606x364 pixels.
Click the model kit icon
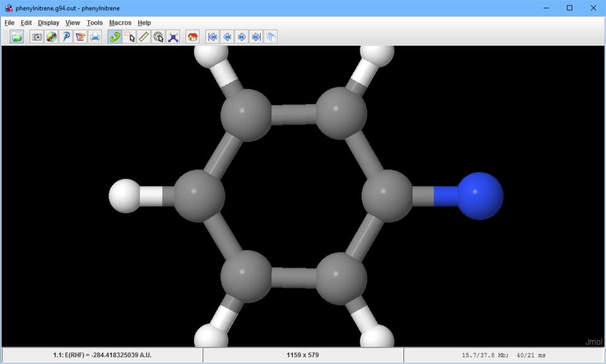coord(173,37)
